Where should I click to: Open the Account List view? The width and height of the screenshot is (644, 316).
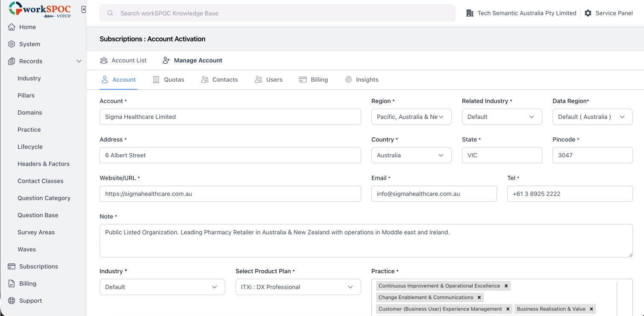[123, 60]
